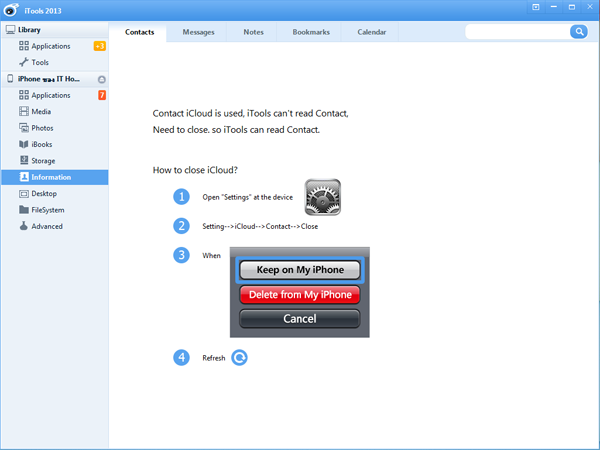Click the title bar mini-mode window button
The width and height of the screenshot is (600, 450).
pyautogui.click(x=536, y=6)
